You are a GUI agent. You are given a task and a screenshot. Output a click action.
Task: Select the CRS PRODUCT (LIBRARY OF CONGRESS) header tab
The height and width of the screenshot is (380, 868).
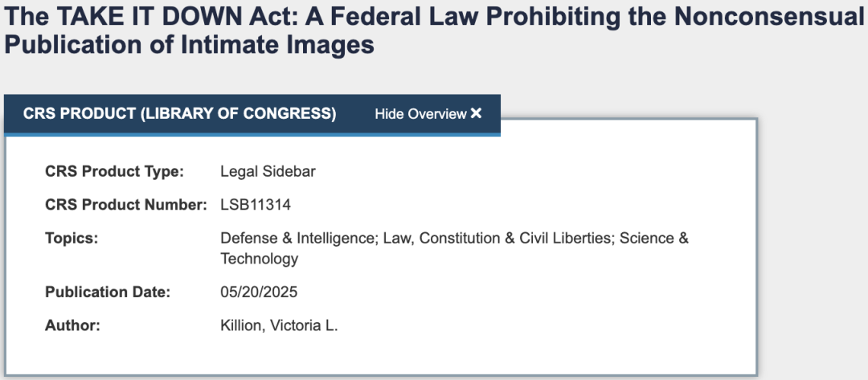point(180,114)
